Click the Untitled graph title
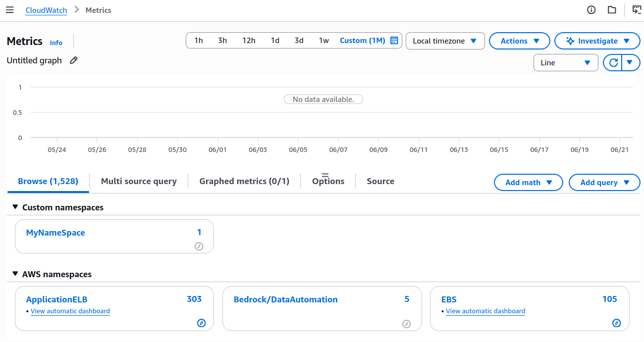644x342 pixels. coord(34,60)
